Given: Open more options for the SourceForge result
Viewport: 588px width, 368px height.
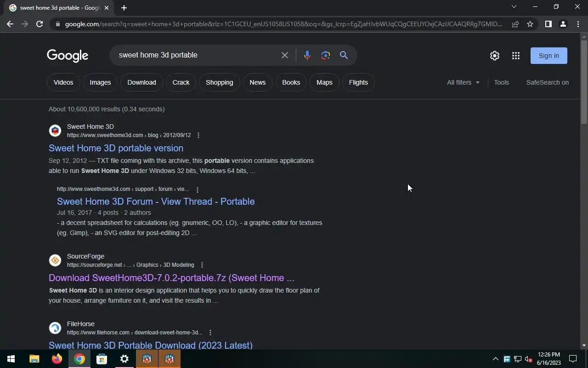Looking at the screenshot, I should (x=202, y=265).
